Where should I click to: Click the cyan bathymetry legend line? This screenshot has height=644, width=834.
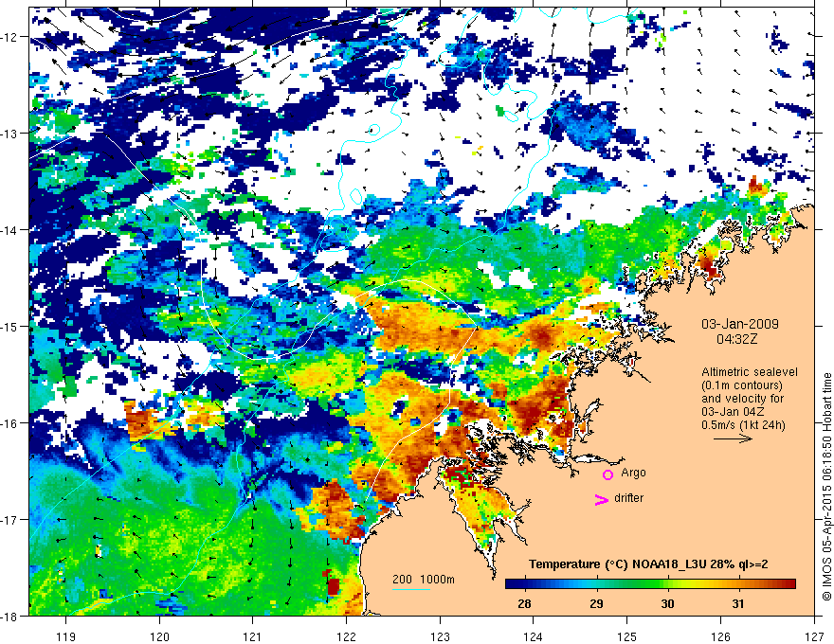(411, 589)
